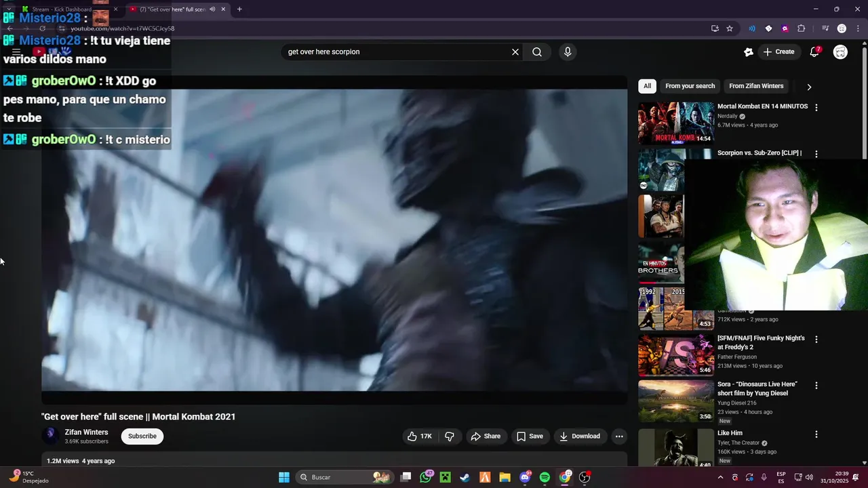Open the ESP language indicator in the tray
Viewport: 868px width, 488px height.
[x=781, y=477]
